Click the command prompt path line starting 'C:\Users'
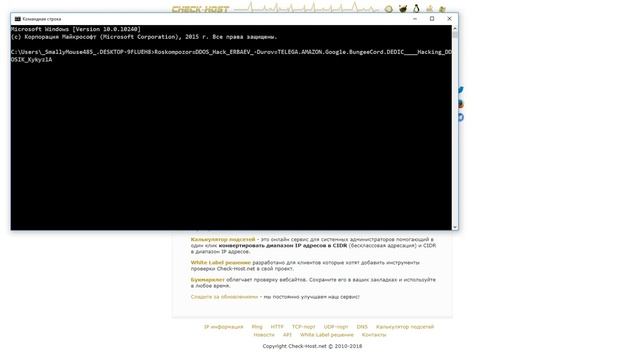This screenshot has width=640, height=360. click(231, 52)
